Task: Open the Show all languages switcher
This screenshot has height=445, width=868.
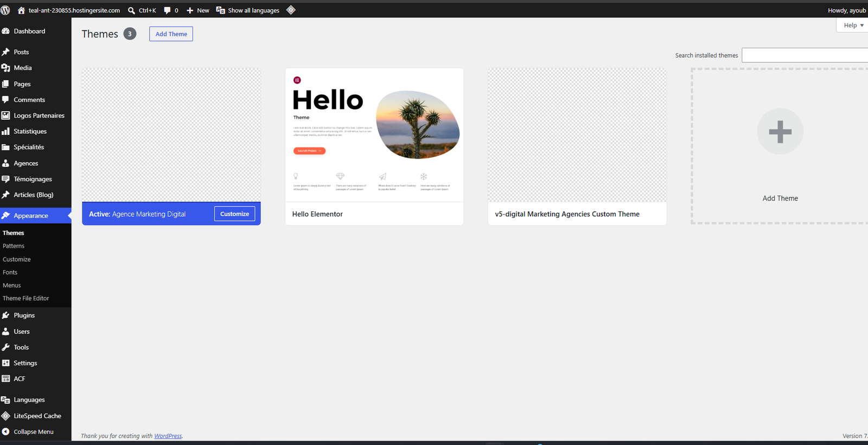Action: [248, 10]
